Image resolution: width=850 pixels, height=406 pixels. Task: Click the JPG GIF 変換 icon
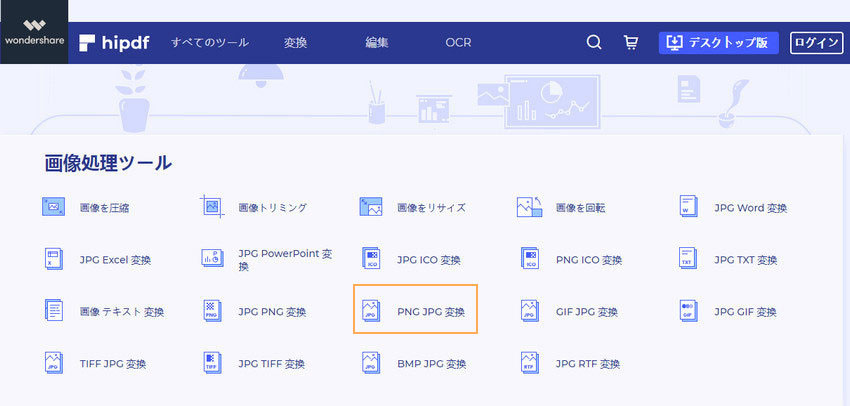[x=688, y=311]
